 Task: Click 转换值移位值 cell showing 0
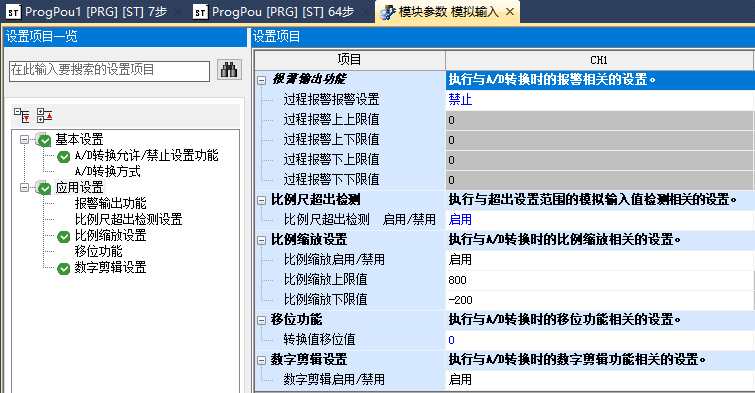click(599, 340)
